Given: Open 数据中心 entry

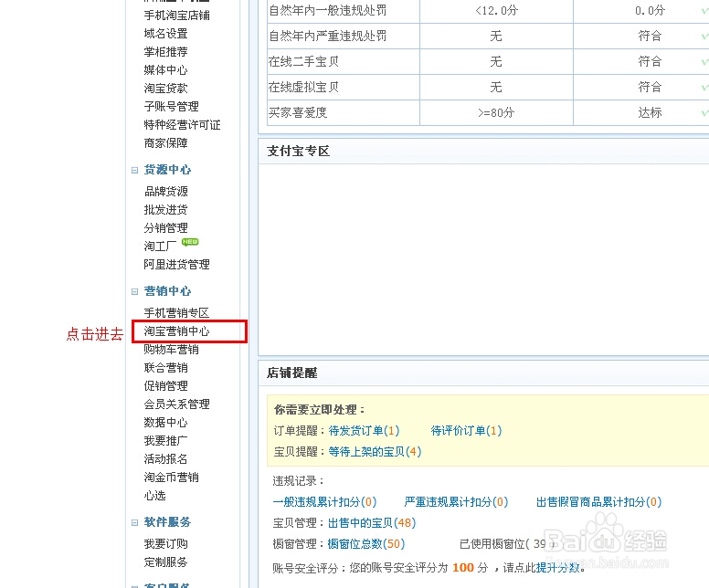Looking at the screenshot, I should 165,423.
